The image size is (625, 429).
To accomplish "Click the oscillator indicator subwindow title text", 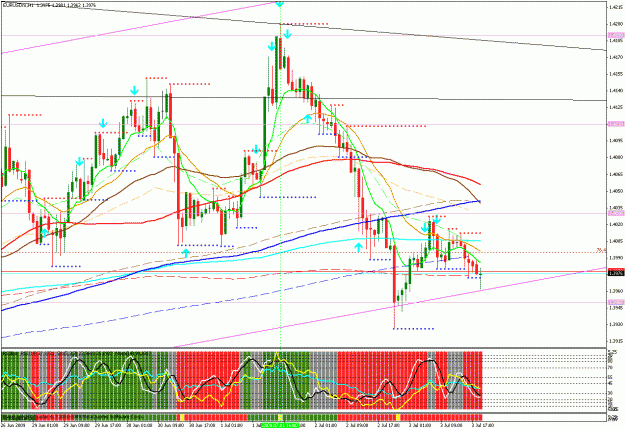I will click(77, 354).
